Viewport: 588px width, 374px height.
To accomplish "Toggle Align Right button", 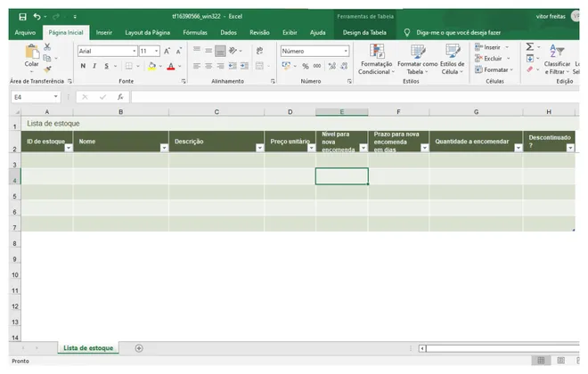I will tap(221, 66).
